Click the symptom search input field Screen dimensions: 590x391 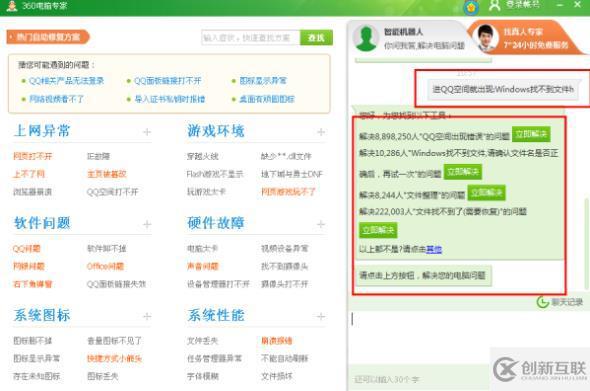tap(251, 38)
